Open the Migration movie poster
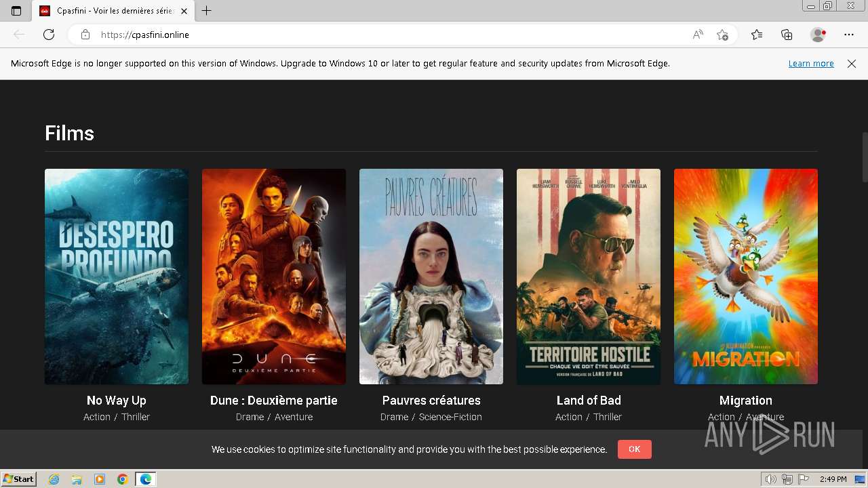 [746, 277]
